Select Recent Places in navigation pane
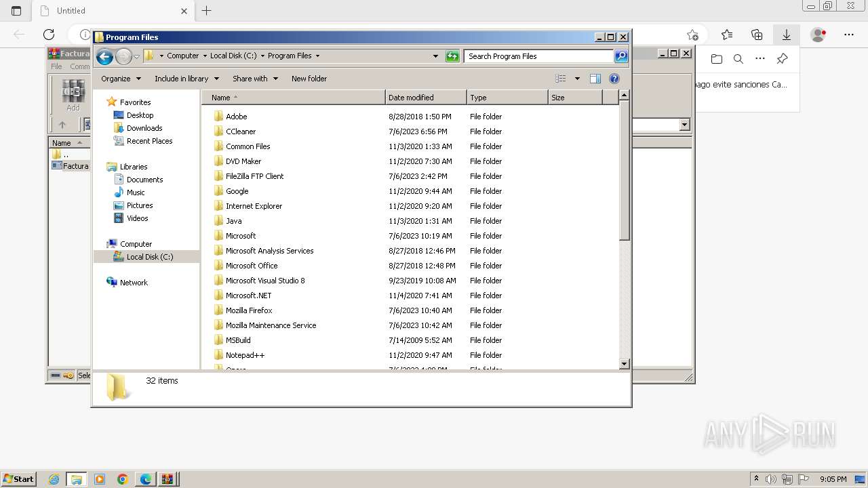 pyautogui.click(x=149, y=141)
